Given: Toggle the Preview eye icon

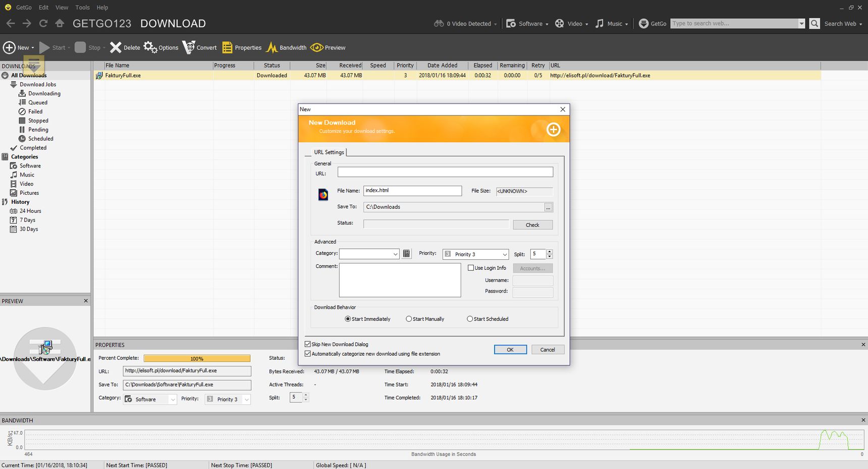Looking at the screenshot, I should tap(317, 47).
